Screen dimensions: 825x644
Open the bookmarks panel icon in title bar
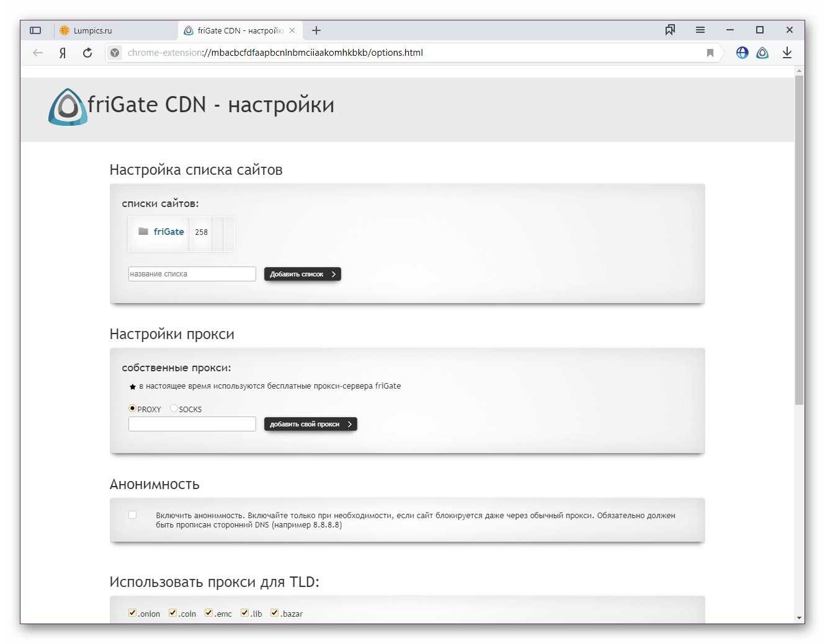(670, 30)
